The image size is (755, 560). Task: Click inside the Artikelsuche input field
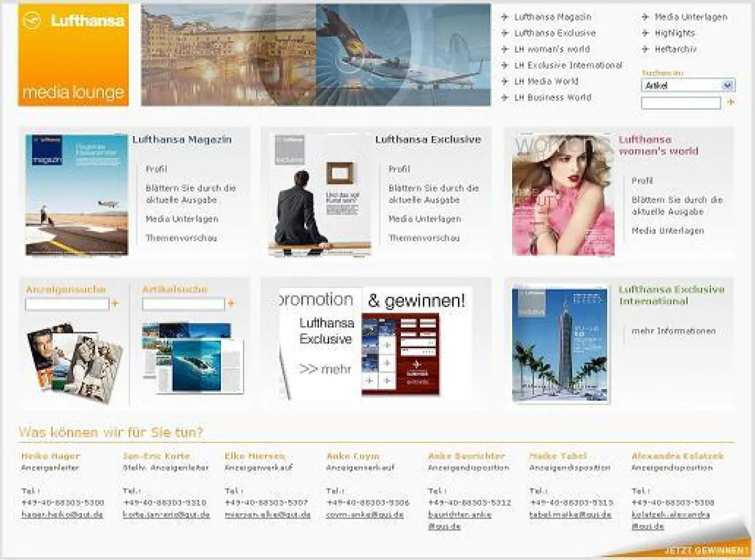coord(182,305)
